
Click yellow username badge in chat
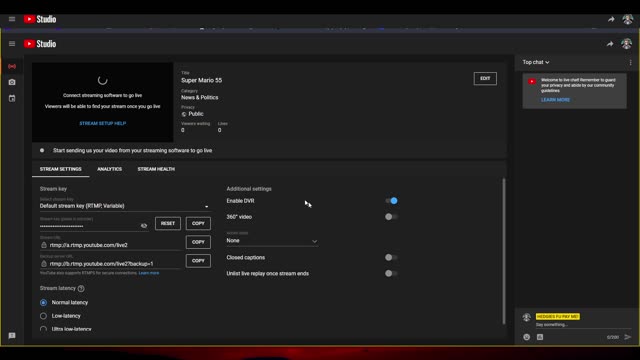pyautogui.click(x=558, y=317)
